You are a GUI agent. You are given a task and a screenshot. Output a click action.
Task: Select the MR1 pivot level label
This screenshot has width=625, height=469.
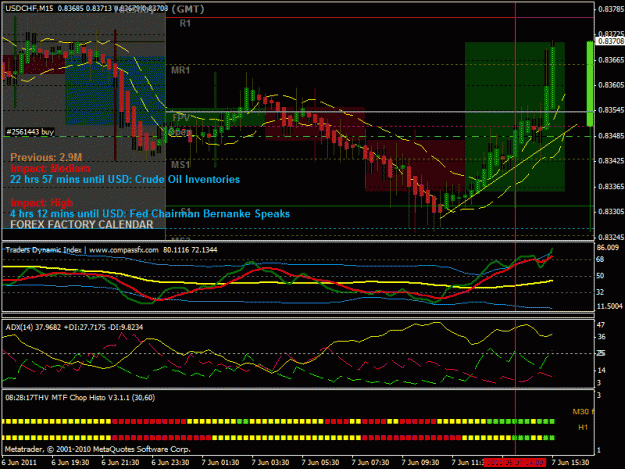pos(181,71)
